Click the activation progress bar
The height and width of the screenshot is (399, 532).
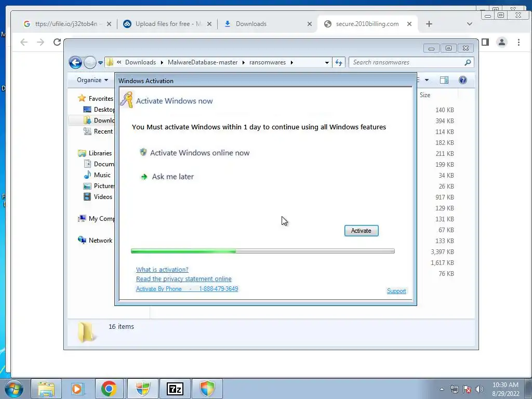[262, 251]
